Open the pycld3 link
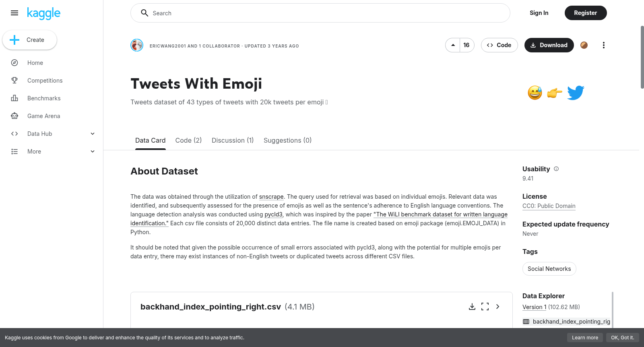 [273, 214]
